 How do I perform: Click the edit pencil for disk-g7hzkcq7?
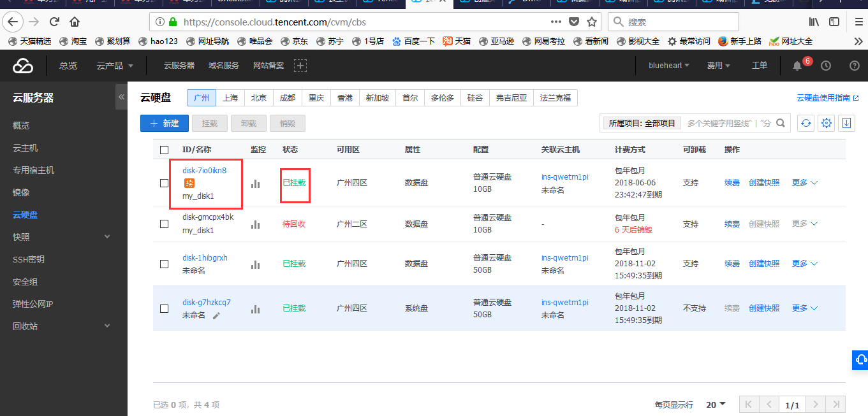click(217, 315)
